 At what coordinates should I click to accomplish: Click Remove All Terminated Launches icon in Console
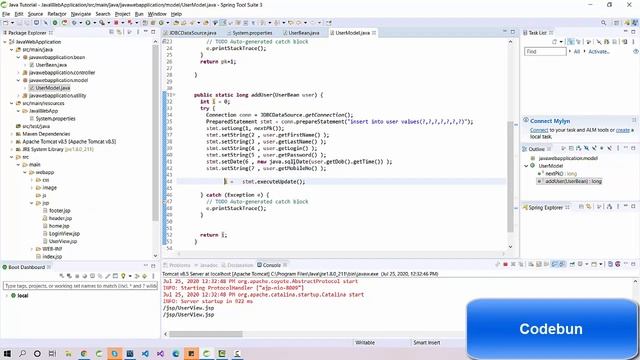pyautogui.click(x=521, y=264)
